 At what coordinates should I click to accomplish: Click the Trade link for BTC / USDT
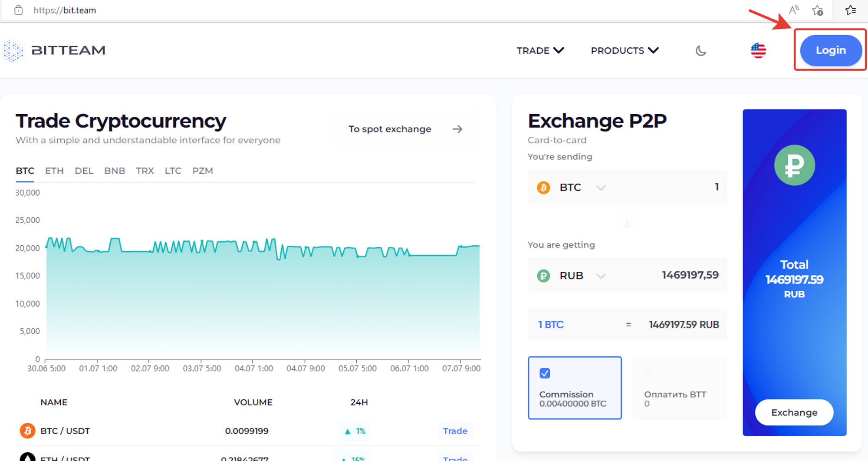click(x=455, y=431)
